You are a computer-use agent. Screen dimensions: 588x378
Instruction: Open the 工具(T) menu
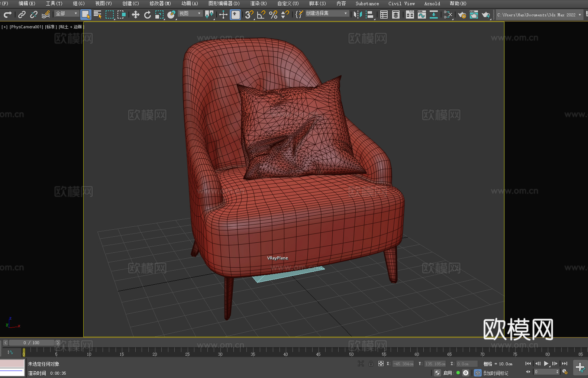coord(54,3)
